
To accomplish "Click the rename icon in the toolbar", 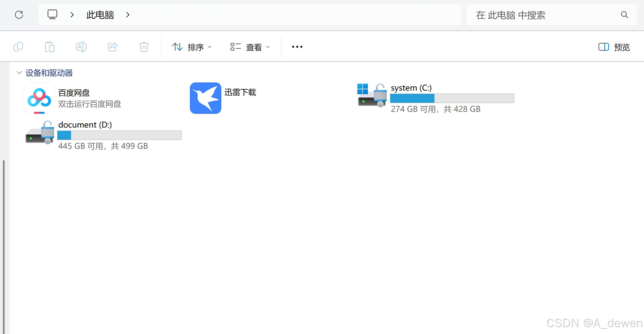I will pyautogui.click(x=81, y=47).
